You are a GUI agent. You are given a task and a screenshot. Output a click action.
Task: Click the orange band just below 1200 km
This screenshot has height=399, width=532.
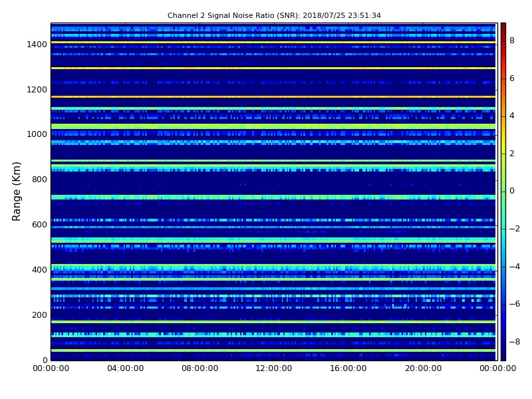273,96
